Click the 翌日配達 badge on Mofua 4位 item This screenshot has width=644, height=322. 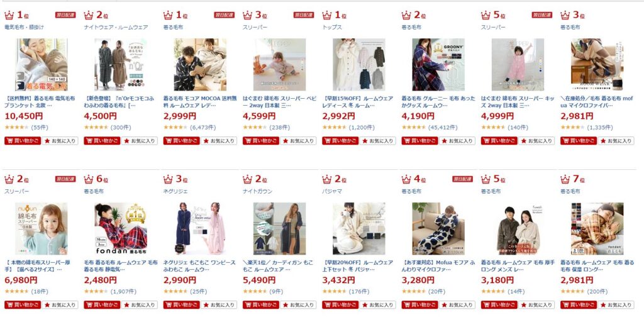click(462, 179)
